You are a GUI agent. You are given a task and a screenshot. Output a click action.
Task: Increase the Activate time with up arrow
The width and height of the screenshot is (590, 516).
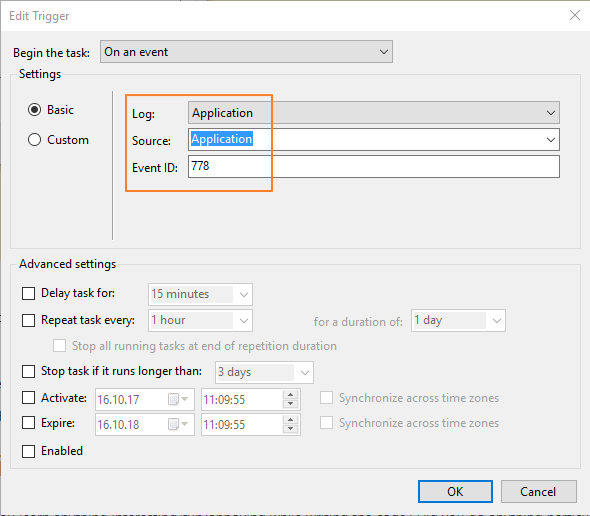290,395
